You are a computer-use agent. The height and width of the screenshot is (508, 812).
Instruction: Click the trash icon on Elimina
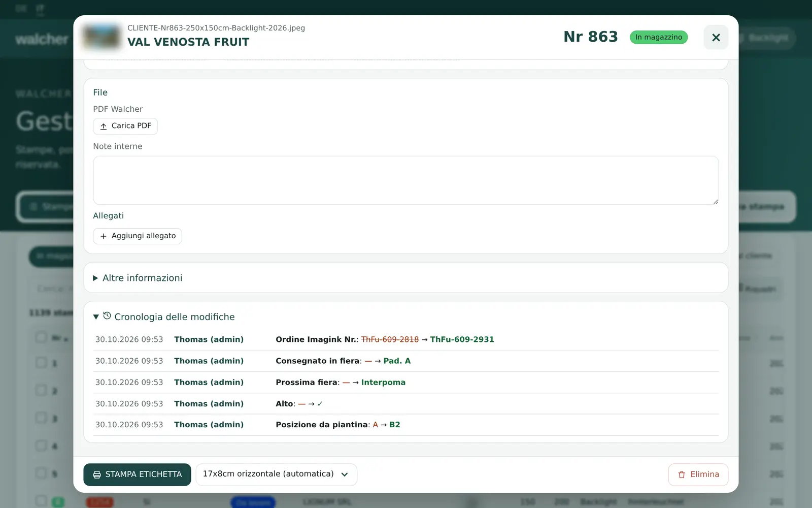(x=682, y=474)
